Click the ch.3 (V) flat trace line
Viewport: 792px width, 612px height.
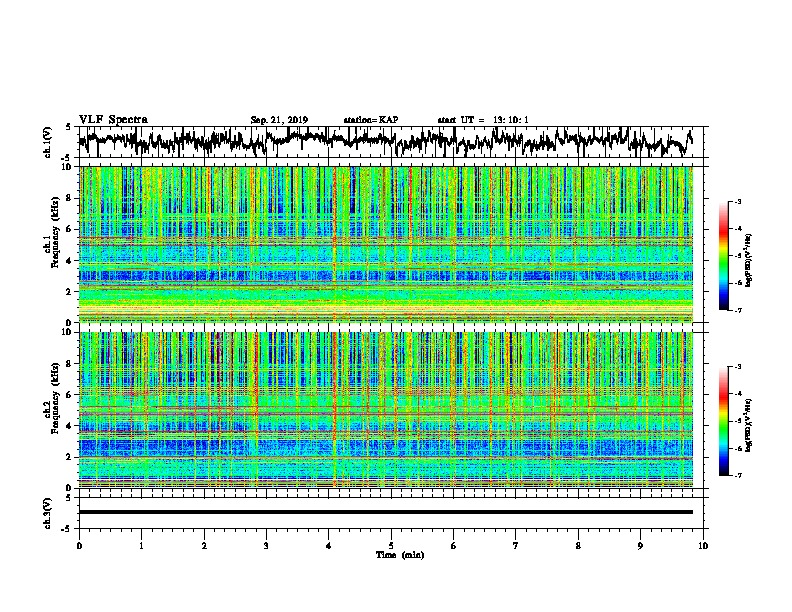pos(386,512)
